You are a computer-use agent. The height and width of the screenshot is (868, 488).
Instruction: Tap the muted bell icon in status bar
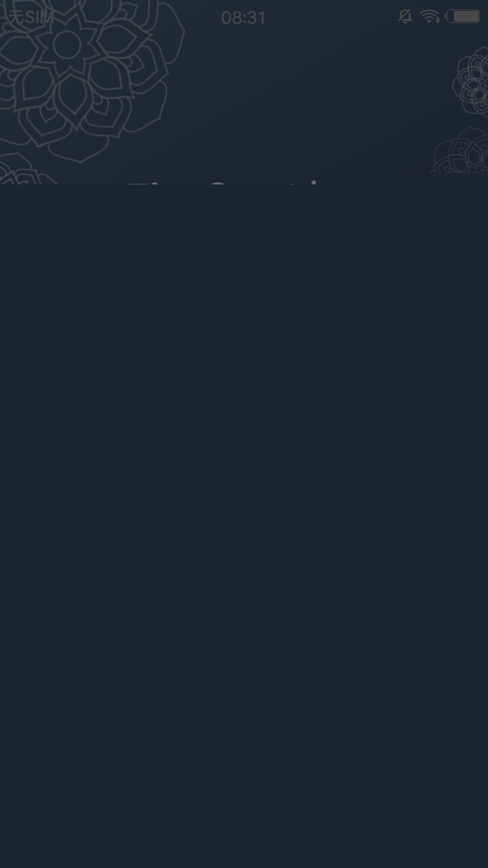click(405, 17)
